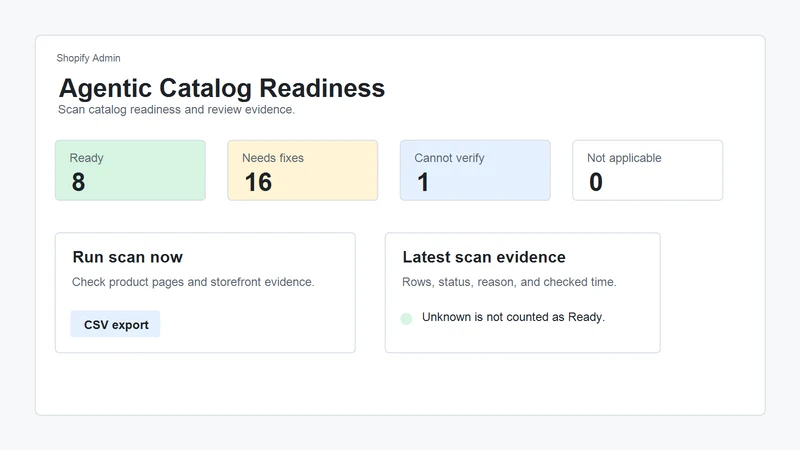800x450 pixels.
Task: Click the CSV export button
Action: click(x=115, y=324)
